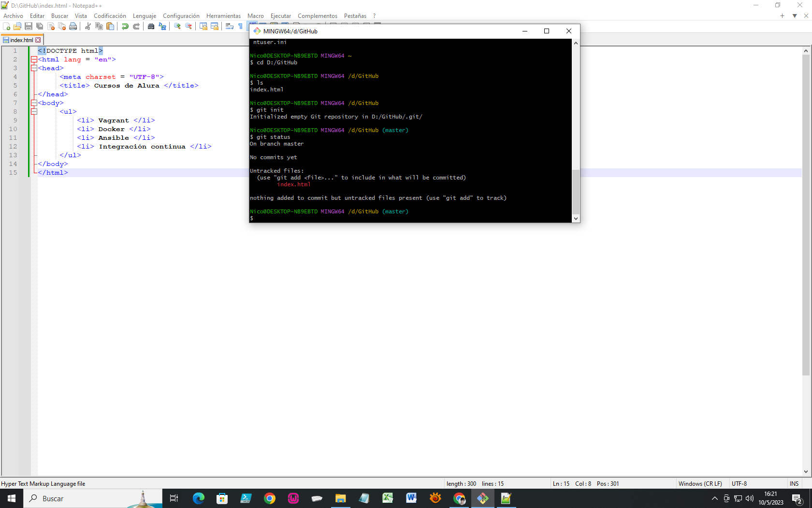Select the index.html document tab

tap(22, 40)
